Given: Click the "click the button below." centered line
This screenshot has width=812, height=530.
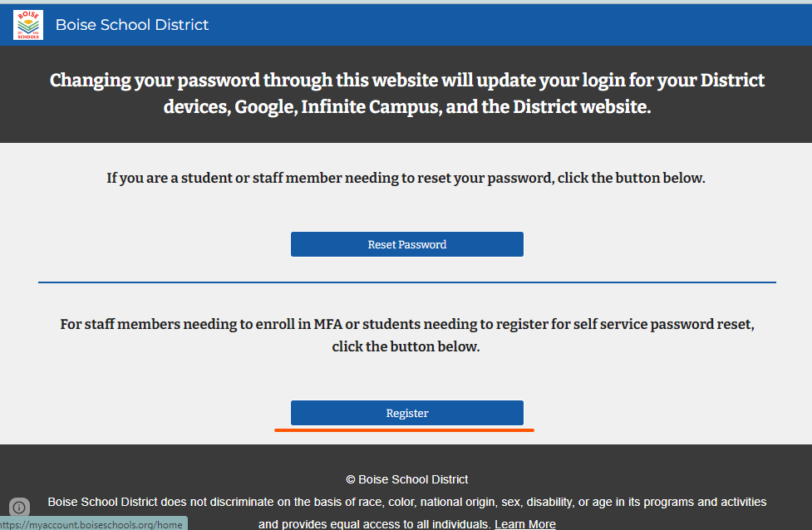Looking at the screenshot, I should [x=406, y=346].
